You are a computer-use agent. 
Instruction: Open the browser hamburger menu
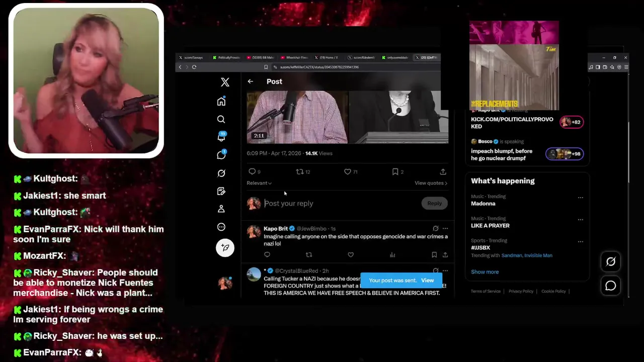point(626,67)
